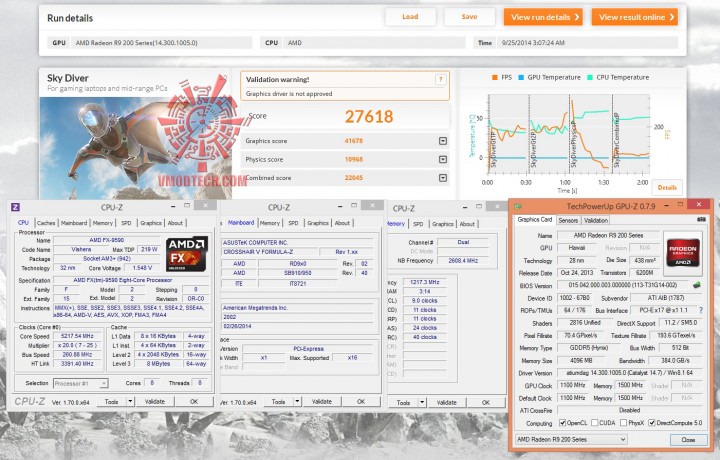Click Validate in third CPU-Z window
This screenshot has width=720, height=460.
pyautogui.click(x=447, y=403)
